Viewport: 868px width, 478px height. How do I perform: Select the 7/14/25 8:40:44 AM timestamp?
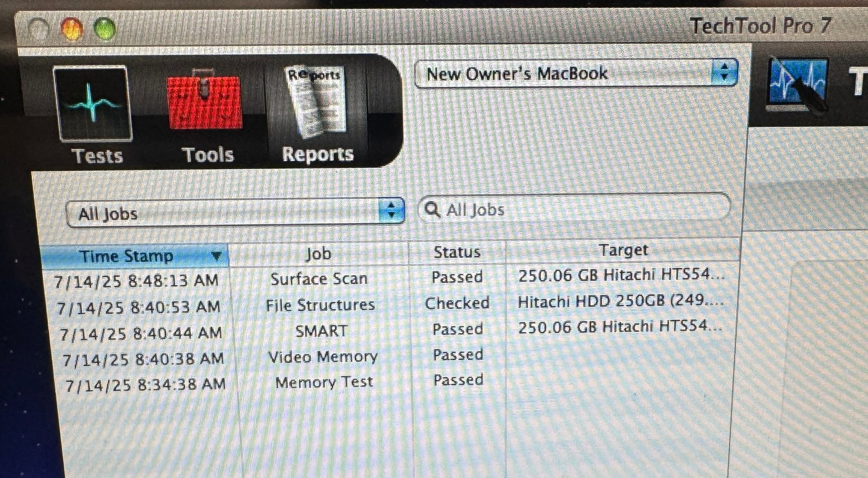pos(141,333)
